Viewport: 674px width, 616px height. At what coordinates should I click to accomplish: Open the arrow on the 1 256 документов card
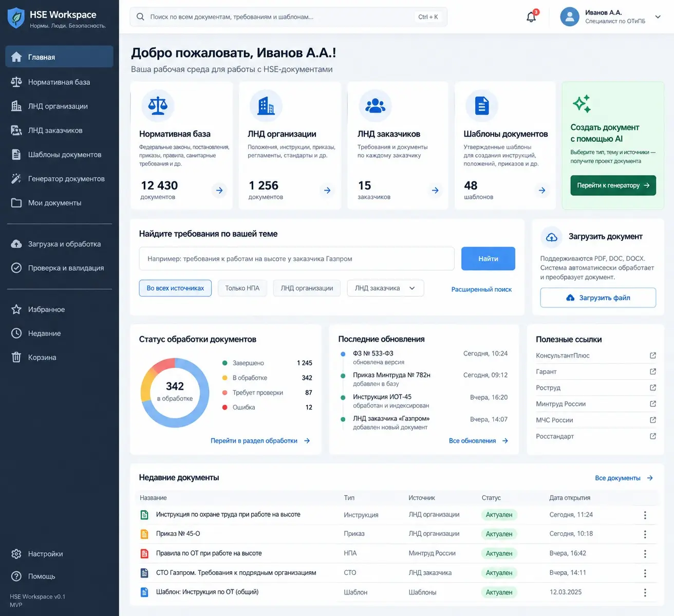tap(327, 191)
